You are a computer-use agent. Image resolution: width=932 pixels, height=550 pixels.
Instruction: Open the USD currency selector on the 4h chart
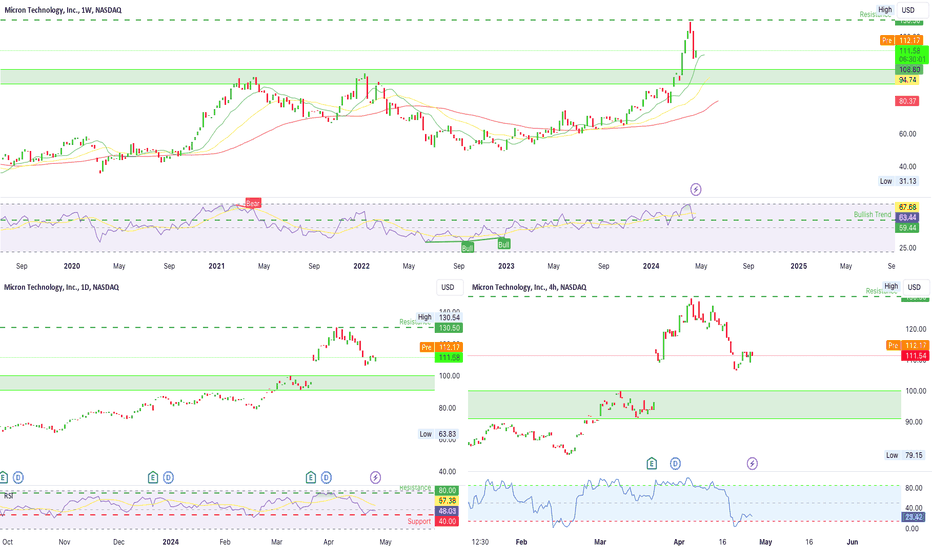click(914, 287)
